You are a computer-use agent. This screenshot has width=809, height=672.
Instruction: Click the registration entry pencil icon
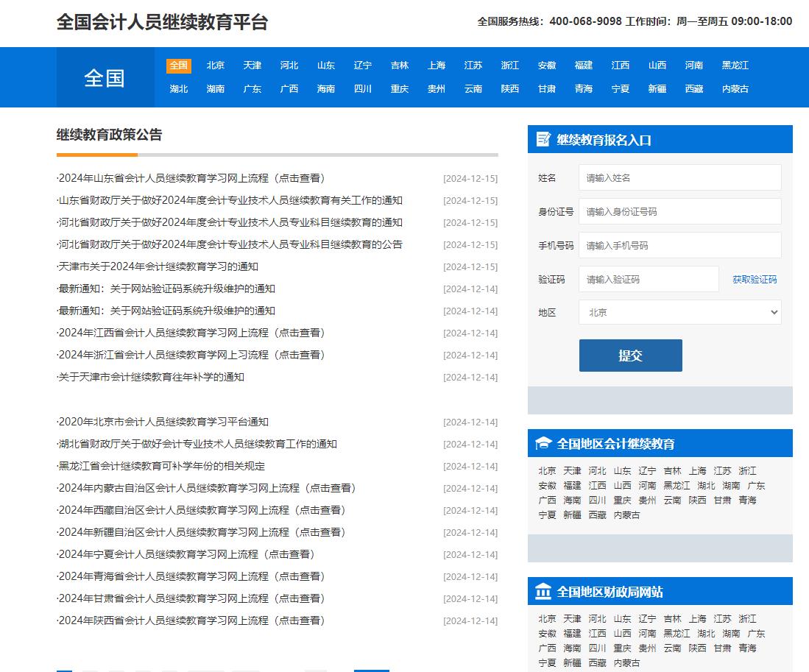pyautogui.click(x=543, y=139)
